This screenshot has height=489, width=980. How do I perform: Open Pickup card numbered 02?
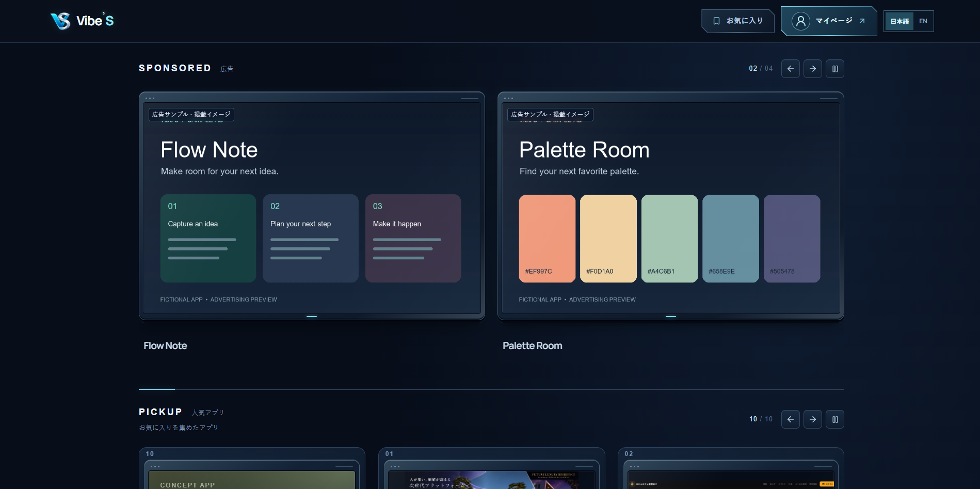coord(731,468)
